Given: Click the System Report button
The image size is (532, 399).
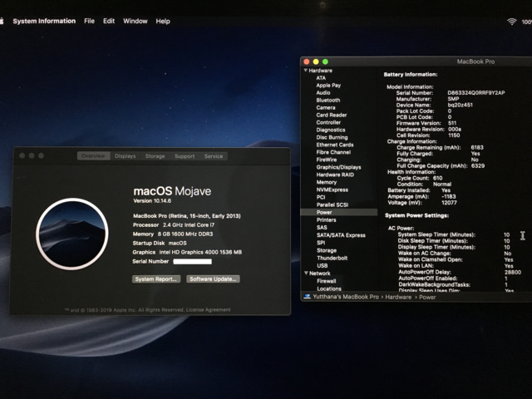Looking at the screenshot, I should [x=156, y=279].
